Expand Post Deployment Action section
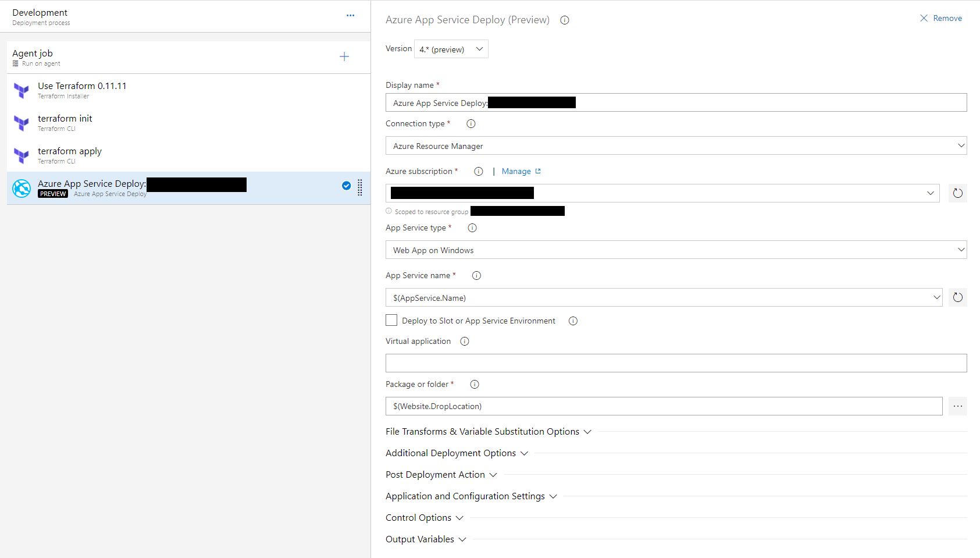Image resolution: width=980 pixels, height=558 pixels. pyautogui.click(x=441, y=475)
